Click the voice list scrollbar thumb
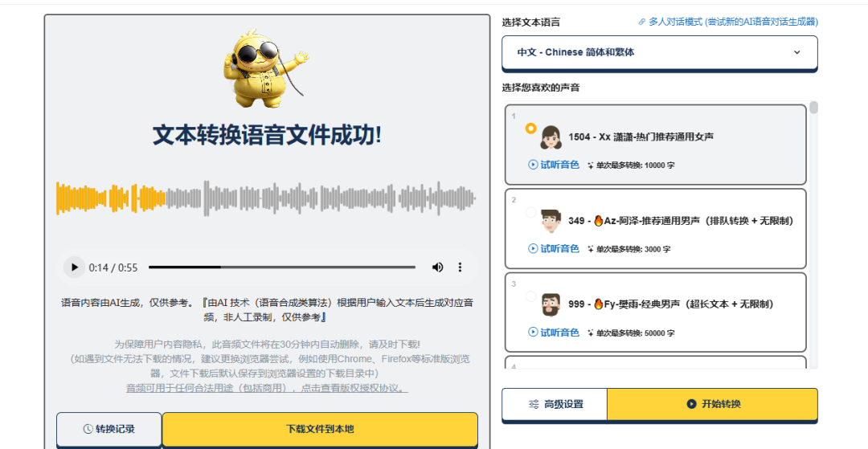 [x=813, y=108]
